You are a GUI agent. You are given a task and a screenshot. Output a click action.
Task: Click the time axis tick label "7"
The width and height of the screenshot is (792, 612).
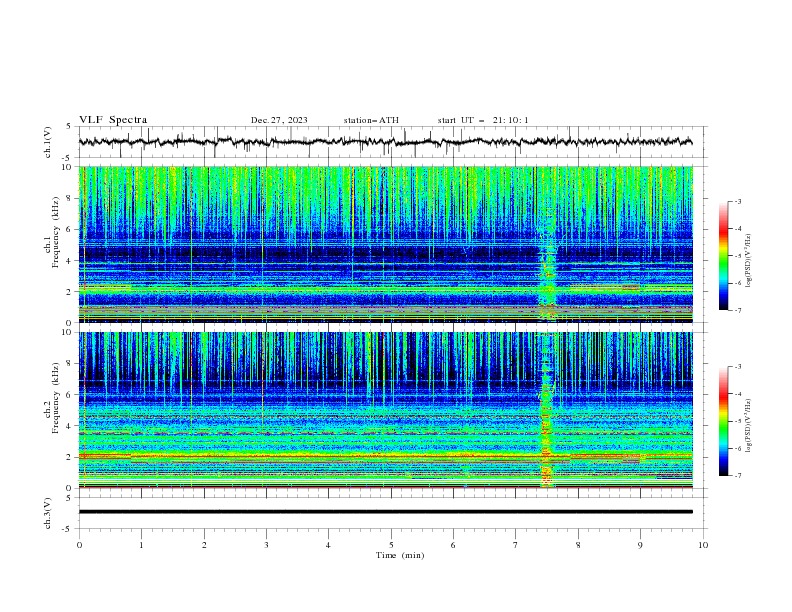click(516, 545)
